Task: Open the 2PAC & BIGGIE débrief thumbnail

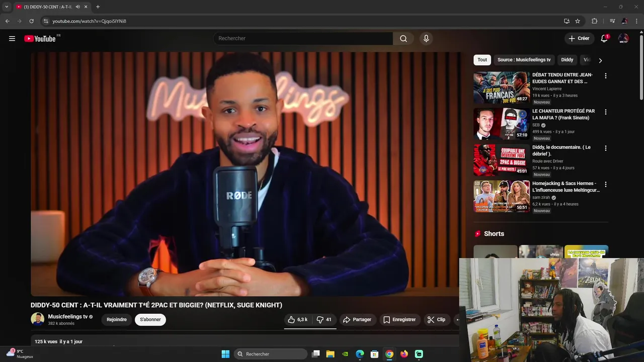Action: pyautogui.click(x=502, y=160)
